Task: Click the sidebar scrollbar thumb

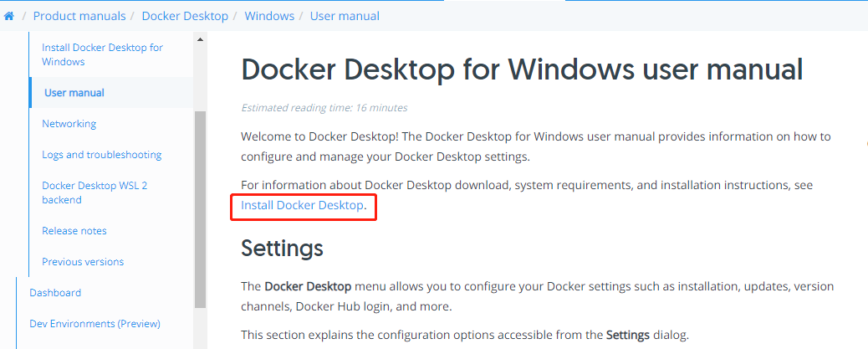Action: (x=200, y=209)
